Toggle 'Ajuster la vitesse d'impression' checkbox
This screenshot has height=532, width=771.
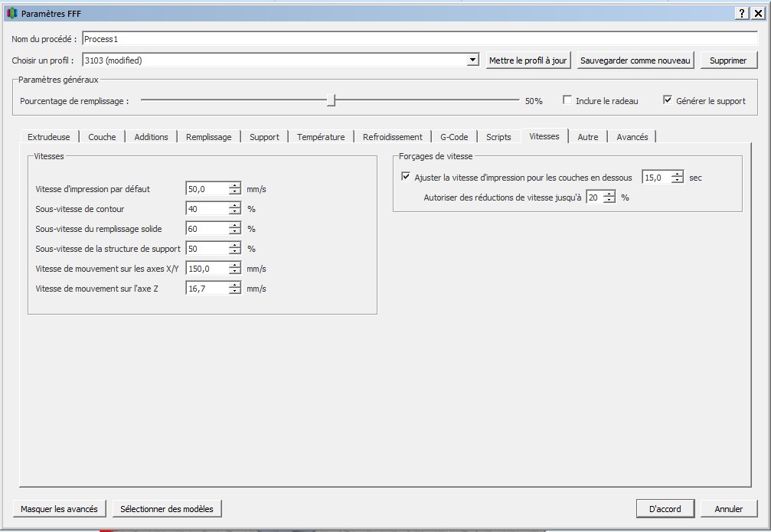click(406, 177)
